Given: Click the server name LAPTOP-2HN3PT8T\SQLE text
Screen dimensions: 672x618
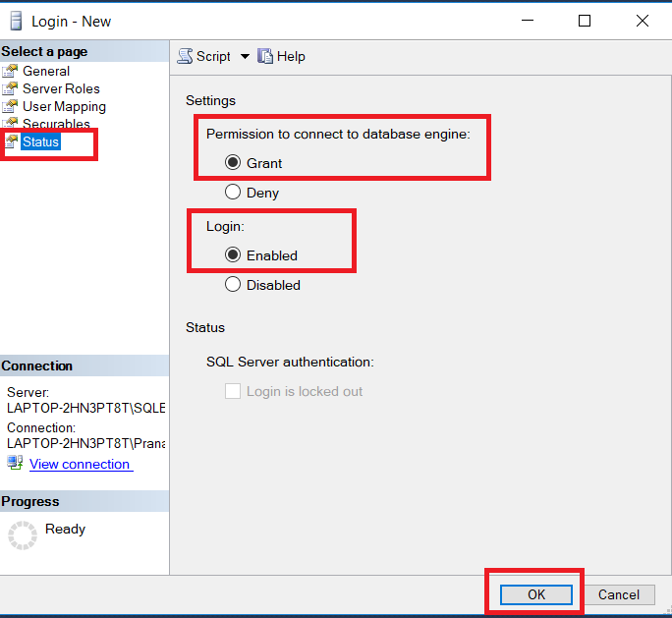Looking at the screenshot, I should [x=86, y=408].
